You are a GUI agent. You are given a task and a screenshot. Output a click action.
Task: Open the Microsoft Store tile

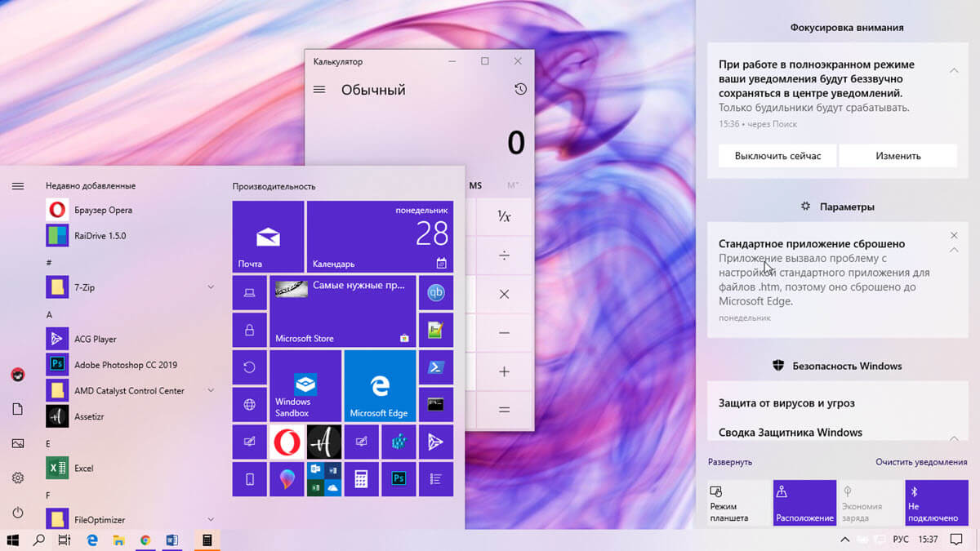pyautogui.click(x=343, y=311)
